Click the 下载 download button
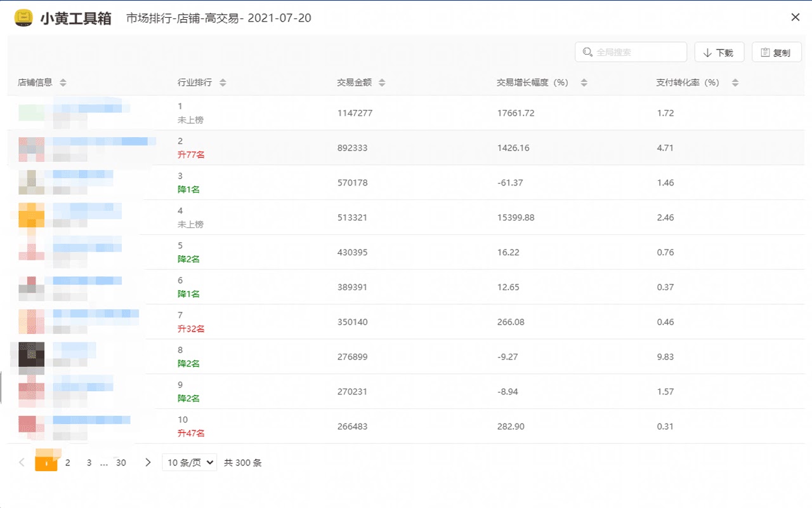 719,52
